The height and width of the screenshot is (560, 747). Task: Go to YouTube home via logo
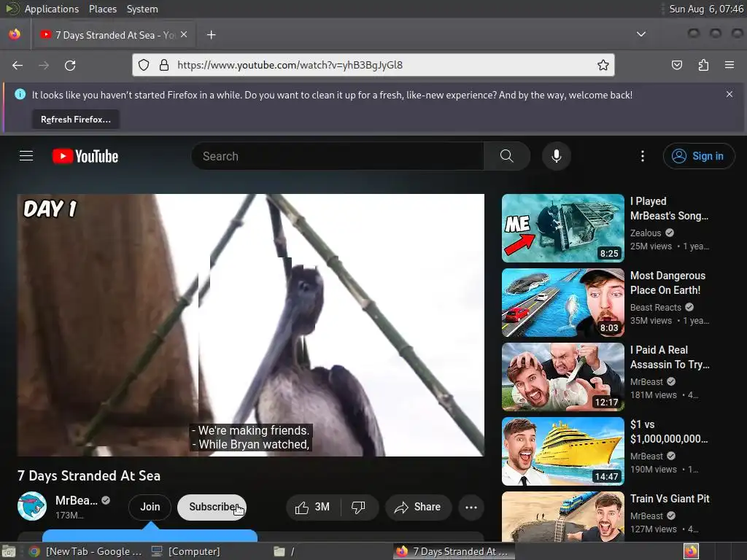pyautogui.click(x=85, y=156)
